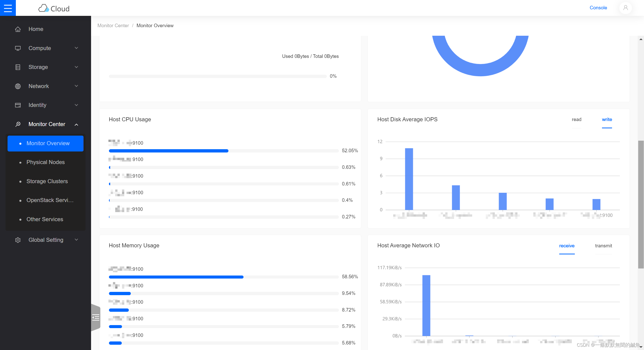Click the 0.4% CPU value
This screenshot has height=350, width=644.
pos(347,200)
